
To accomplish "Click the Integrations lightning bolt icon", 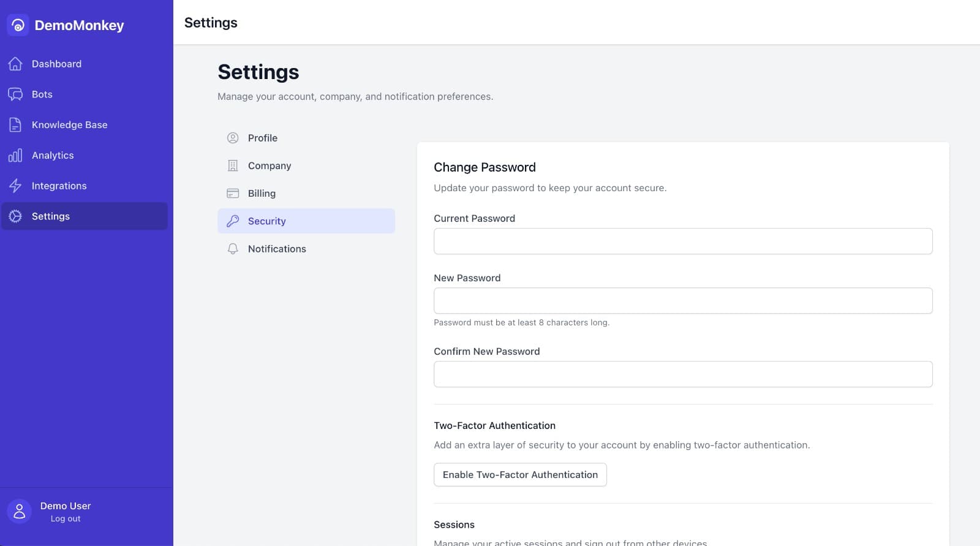I will pos(15,186).
